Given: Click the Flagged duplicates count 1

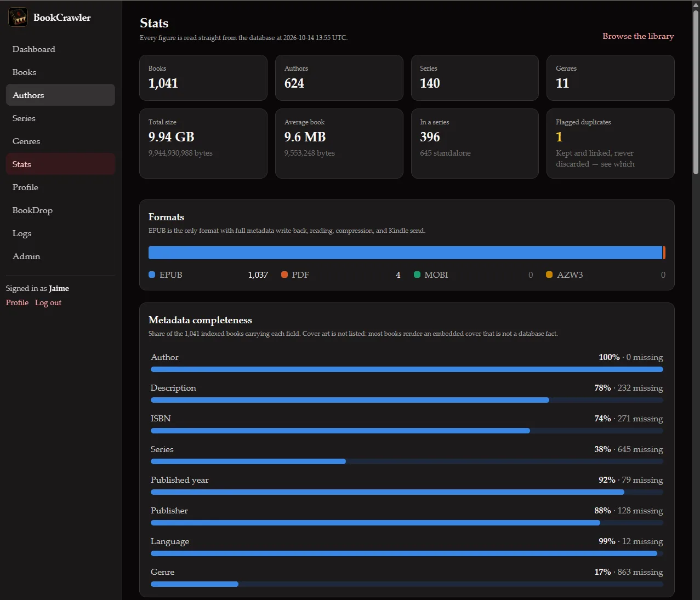Looking at the screenshot, I should (x=559, y=137).
